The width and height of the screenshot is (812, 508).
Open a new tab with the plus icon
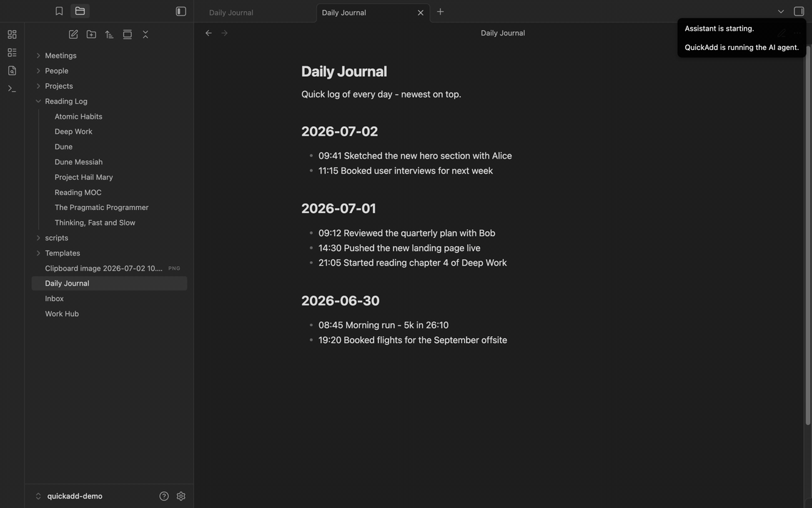point(440,12)
